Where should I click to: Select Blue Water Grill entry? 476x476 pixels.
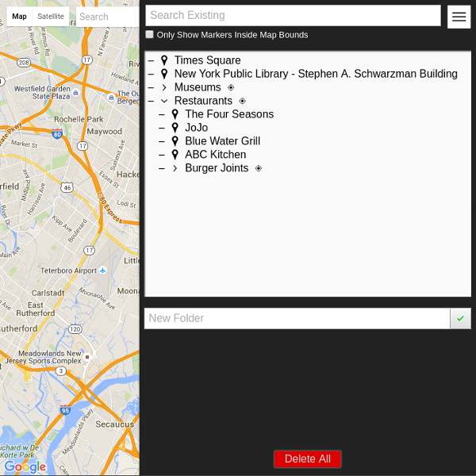(x=222, y=141)
